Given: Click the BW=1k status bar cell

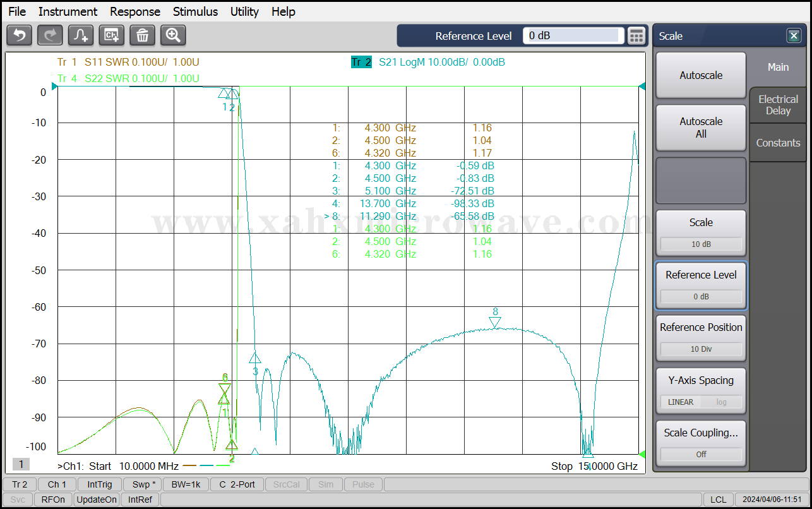Looking at the screenshot, I should point(186,484).
